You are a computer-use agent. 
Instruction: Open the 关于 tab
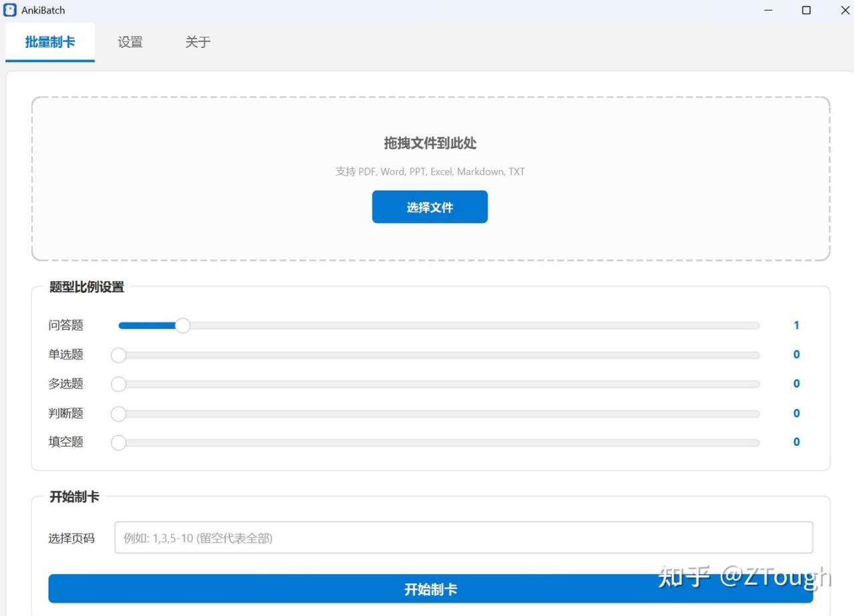[x=197, y=42]
